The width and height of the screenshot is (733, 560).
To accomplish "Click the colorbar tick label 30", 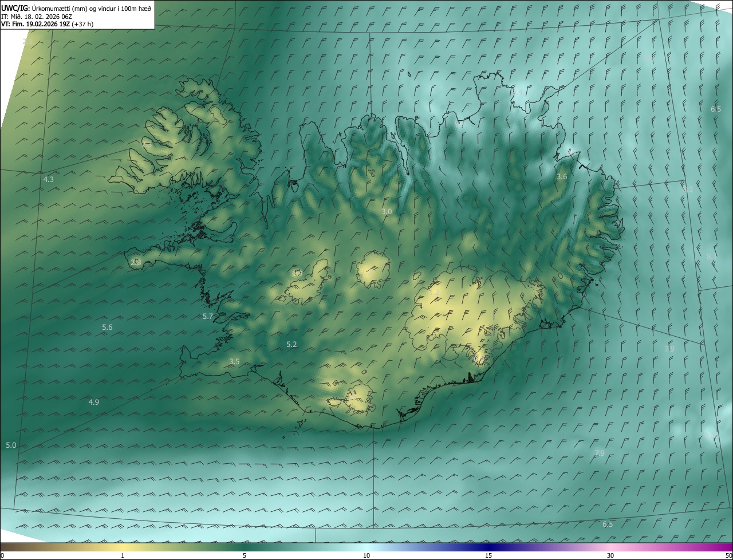I will pyautogui.click(x=610, y=555).
